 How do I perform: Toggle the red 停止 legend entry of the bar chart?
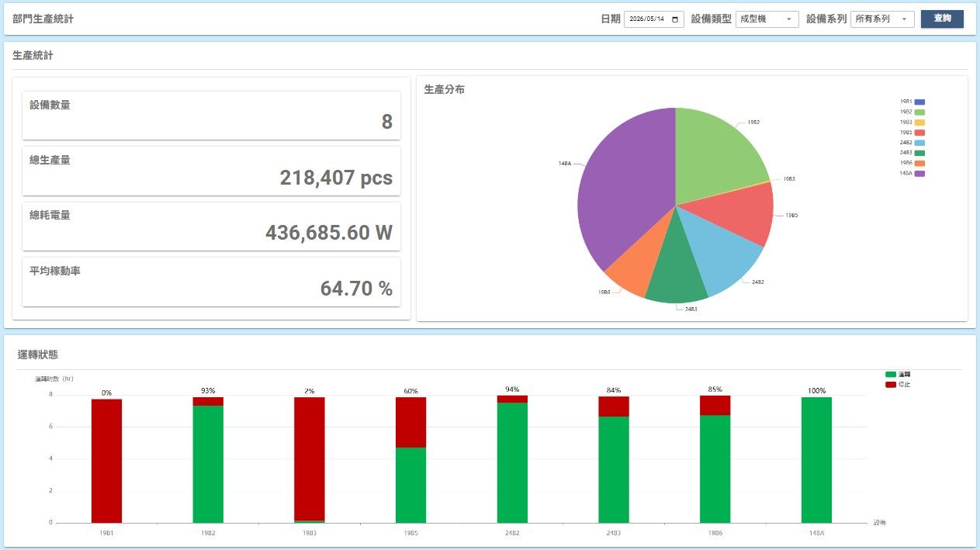point(898,385)
